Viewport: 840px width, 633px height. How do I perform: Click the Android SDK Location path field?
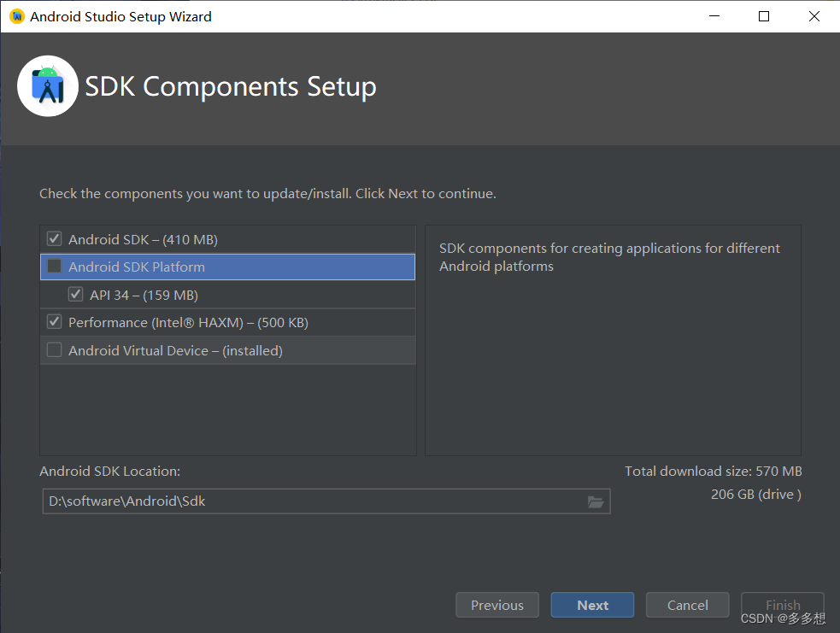[x=326, y=501]
